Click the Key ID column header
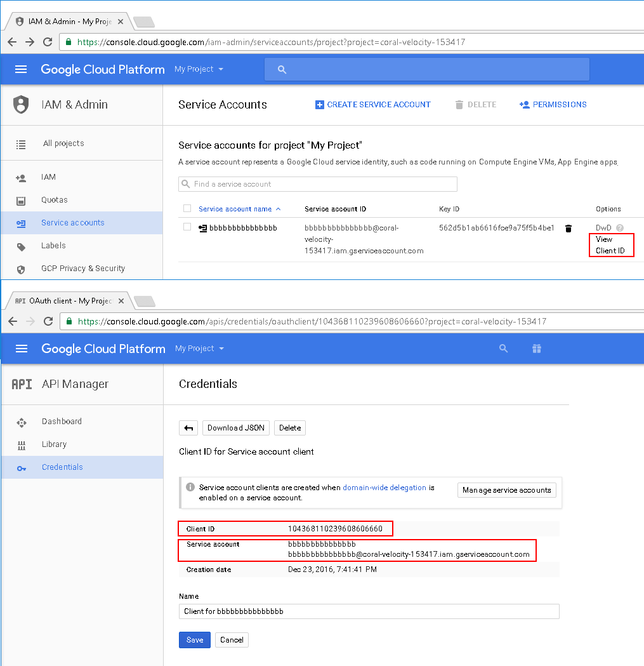The height and width of the screenshot is (666, 644). tap(449, 209)
